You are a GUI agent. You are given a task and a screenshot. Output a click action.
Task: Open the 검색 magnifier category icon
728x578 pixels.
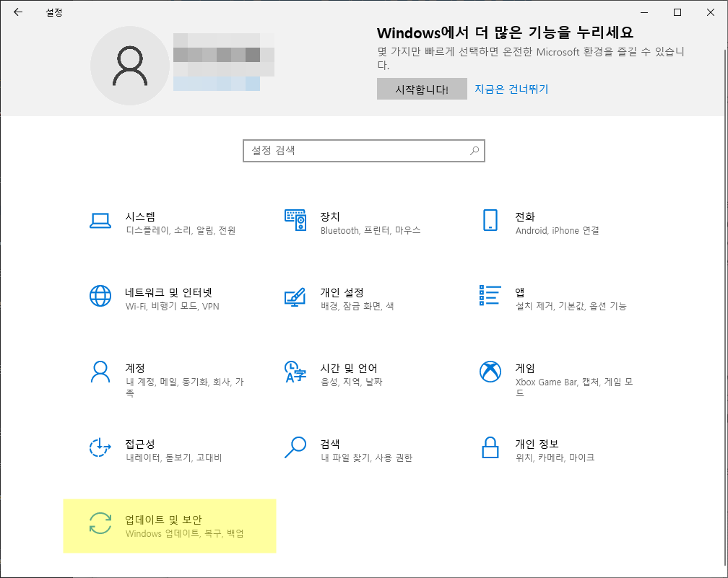coord(295,447)
